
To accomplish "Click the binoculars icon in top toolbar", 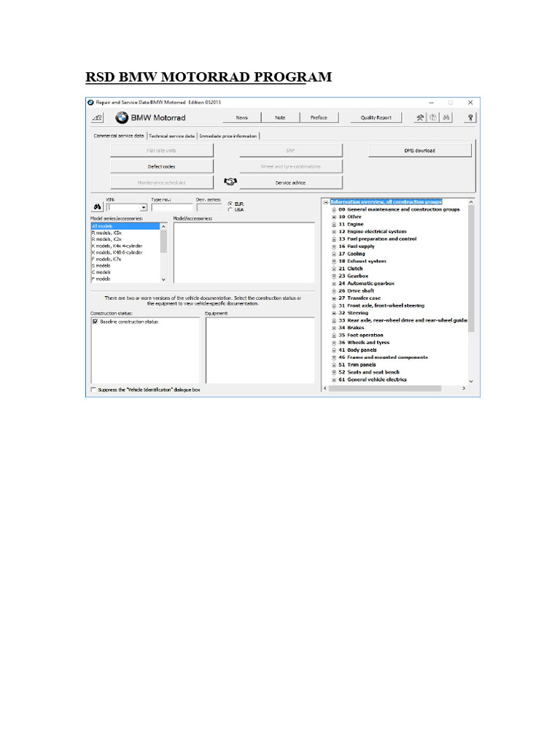I will pyautogui.click(x=446, y=117).
